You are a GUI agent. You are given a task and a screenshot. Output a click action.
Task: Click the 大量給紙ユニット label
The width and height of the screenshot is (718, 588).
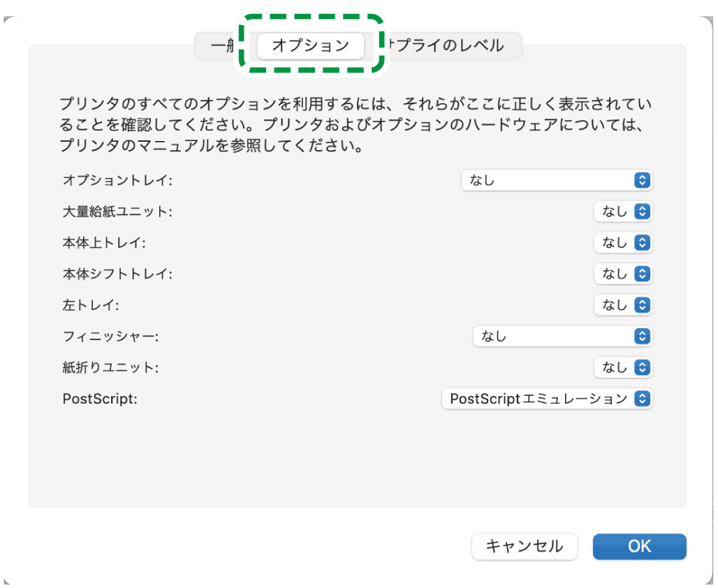(x=117, y=212)
